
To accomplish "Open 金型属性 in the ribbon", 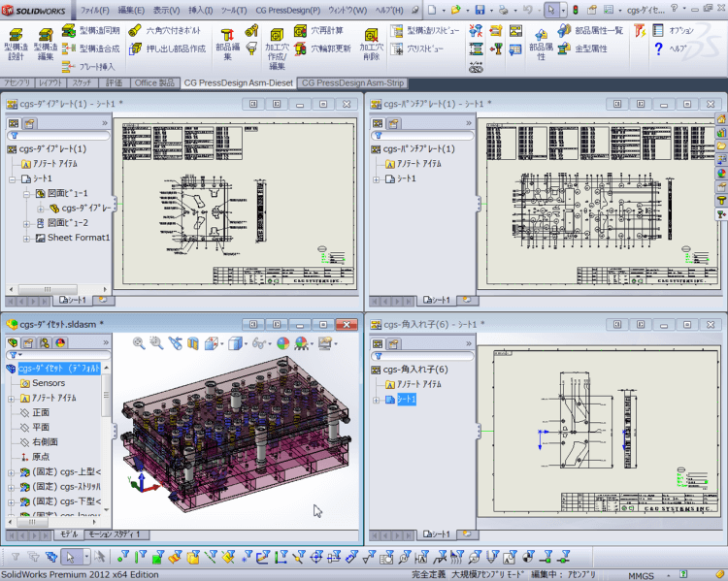I will (x=582, y=48).
